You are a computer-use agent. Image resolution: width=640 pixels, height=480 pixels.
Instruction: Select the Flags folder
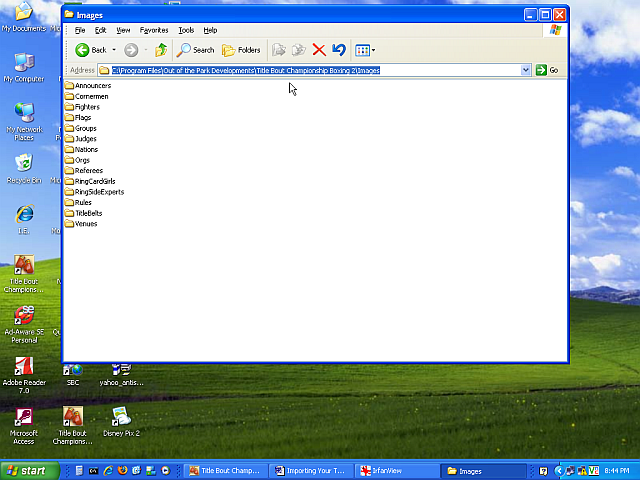[78, 118]
